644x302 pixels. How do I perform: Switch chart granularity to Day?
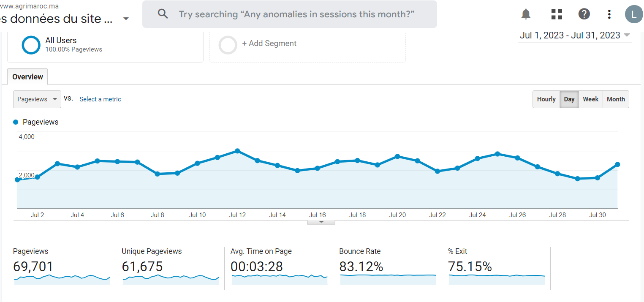(x=569, y=99)
